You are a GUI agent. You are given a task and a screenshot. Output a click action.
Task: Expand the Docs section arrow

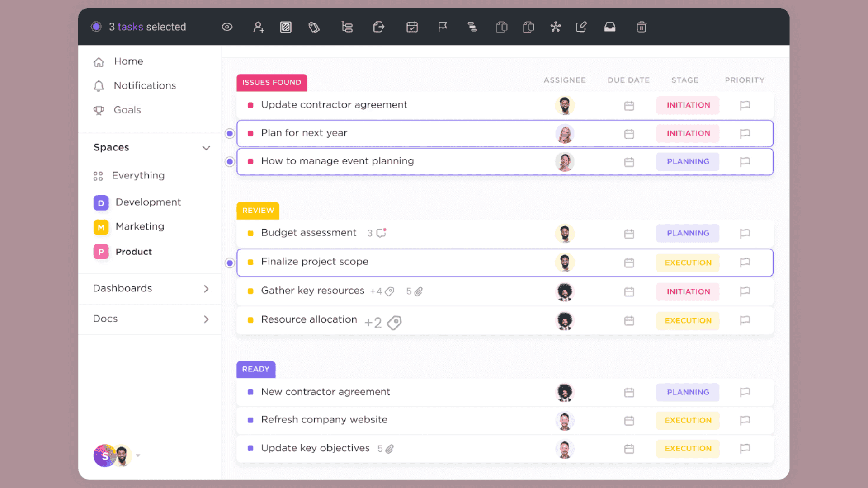[x=206, y=319]
